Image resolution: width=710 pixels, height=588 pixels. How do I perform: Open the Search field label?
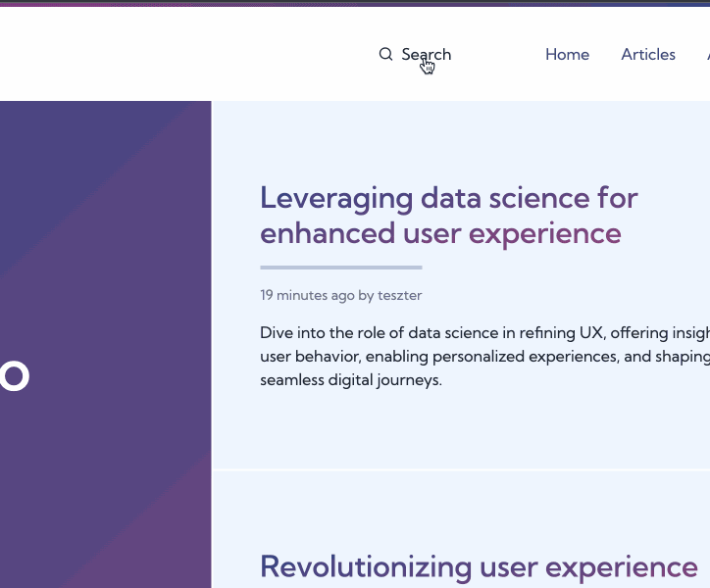click(426, 54)
